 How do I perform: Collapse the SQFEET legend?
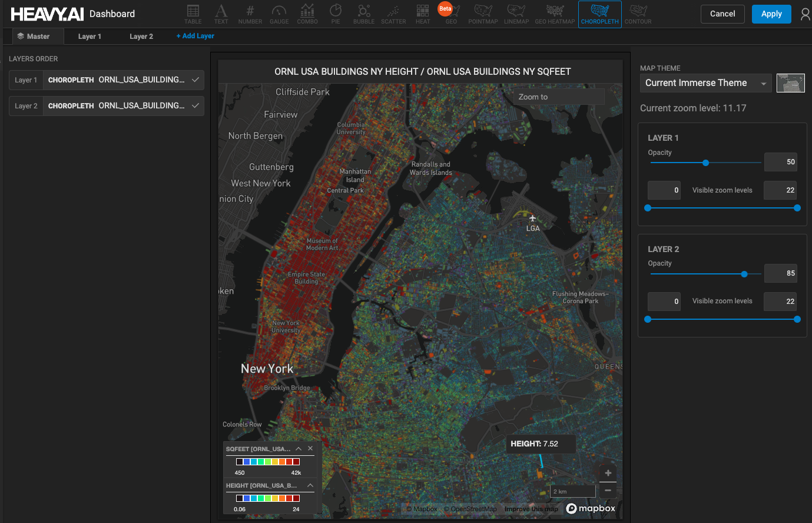point(299,449)
